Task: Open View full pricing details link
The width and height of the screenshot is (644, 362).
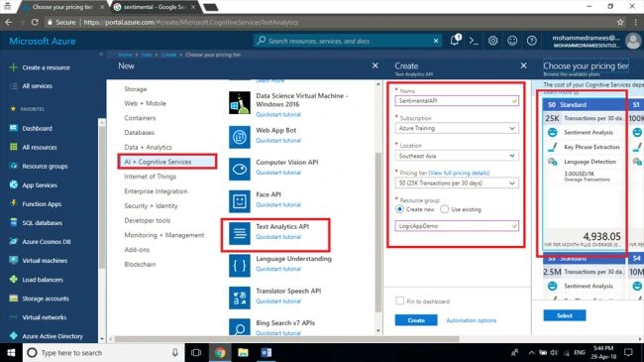Action: pos(459,173)
